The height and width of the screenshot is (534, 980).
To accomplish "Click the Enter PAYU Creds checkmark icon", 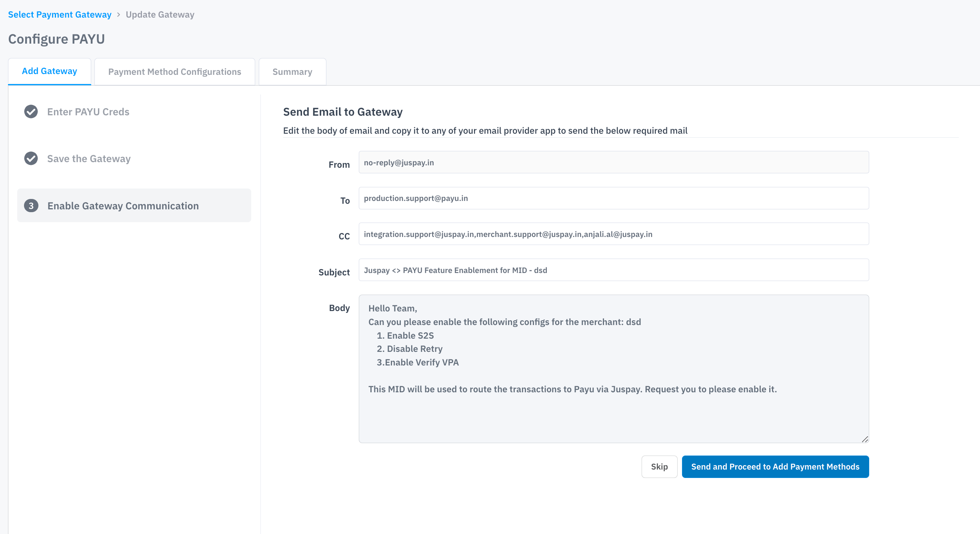I will 31,112.
